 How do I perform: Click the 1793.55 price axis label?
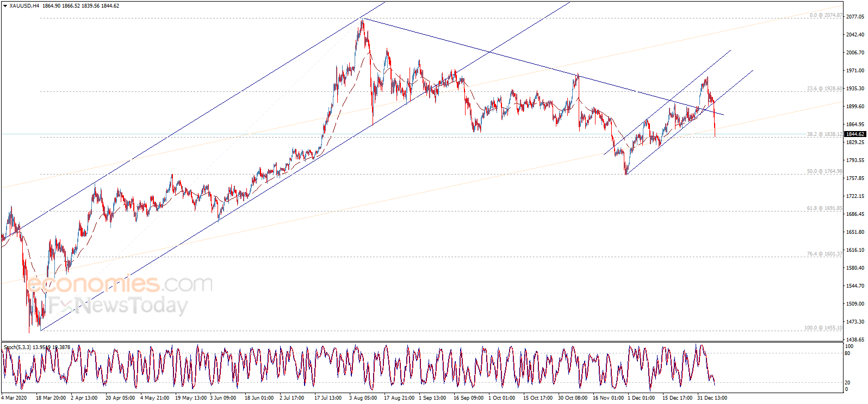coord(855,160)
